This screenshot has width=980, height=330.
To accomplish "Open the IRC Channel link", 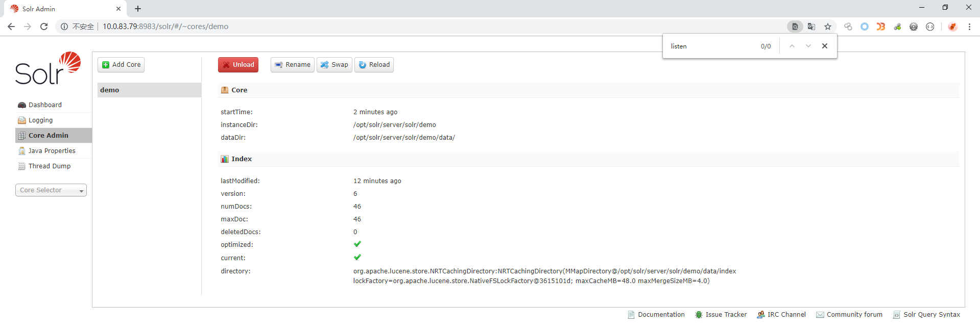I will coord(781,315).
